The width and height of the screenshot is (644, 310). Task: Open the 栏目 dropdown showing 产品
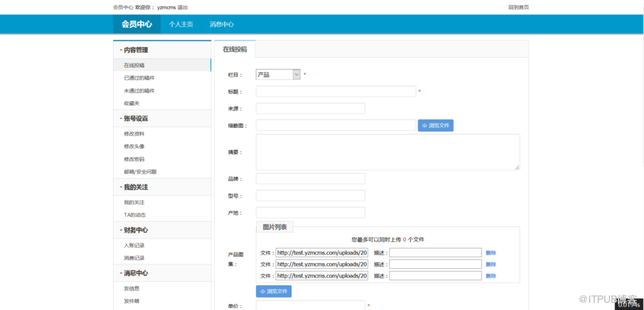(x=278, y=74)
